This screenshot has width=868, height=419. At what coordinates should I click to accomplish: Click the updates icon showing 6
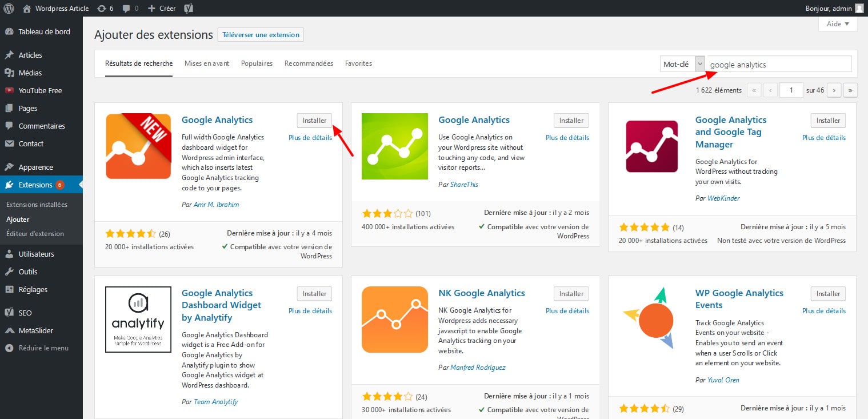tap(101, 8)
